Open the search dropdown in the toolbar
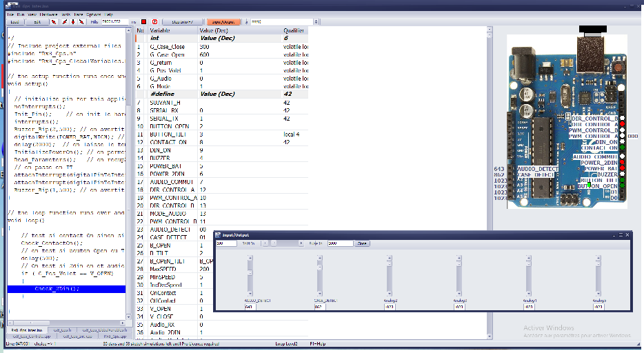Viewport: 644px width, 353px height. (x=315, y=22)
